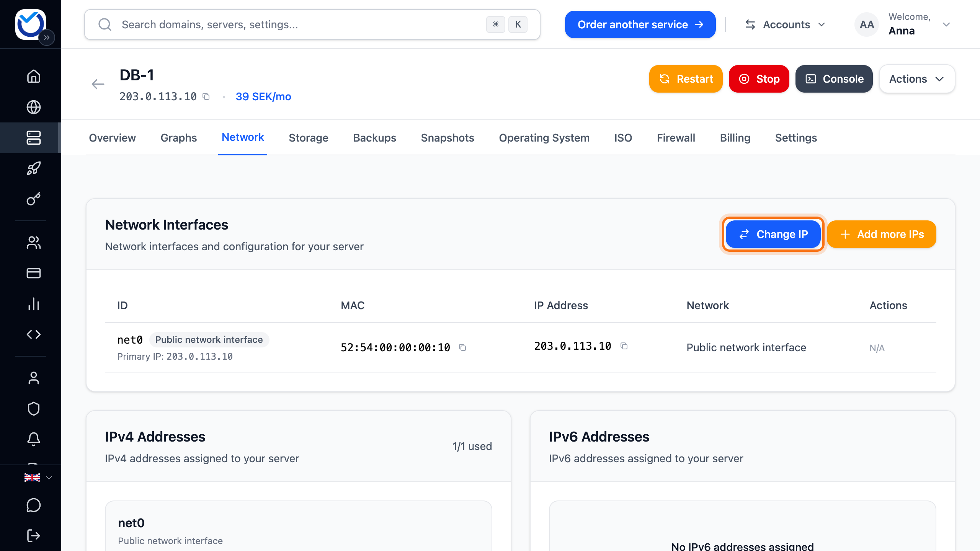Open the team users icon in sidebar
The height and width of the screenshot is (551, 980).
tap(34, 243)
